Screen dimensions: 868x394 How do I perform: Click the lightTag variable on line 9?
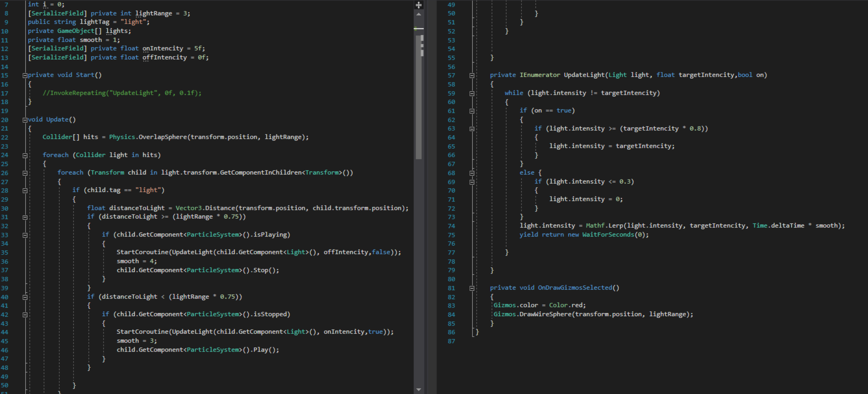coord(94,22)
